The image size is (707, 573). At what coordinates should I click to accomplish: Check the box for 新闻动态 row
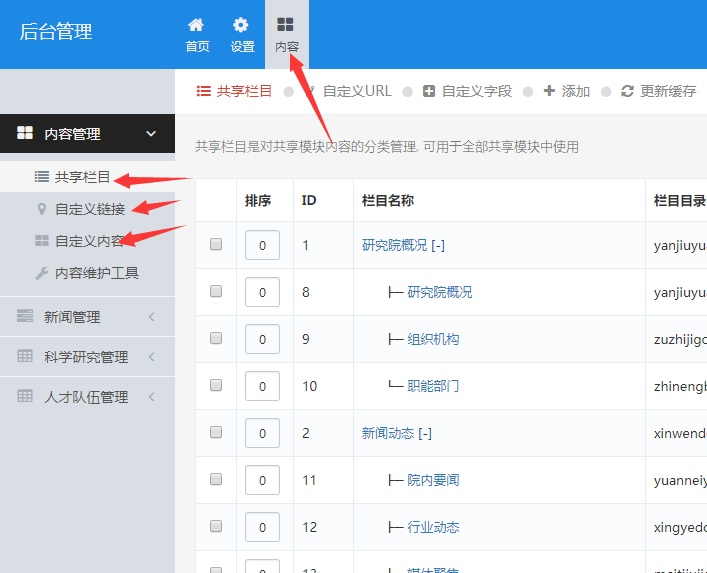click(216, 432)
